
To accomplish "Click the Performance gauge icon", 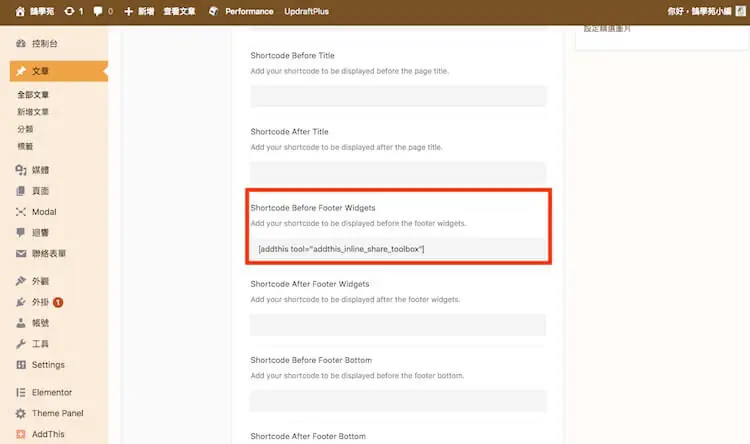I will [213, 11].
